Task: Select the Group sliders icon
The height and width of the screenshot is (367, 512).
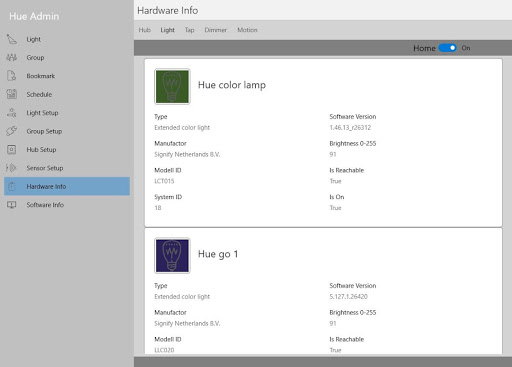Action: coord(12,58)
